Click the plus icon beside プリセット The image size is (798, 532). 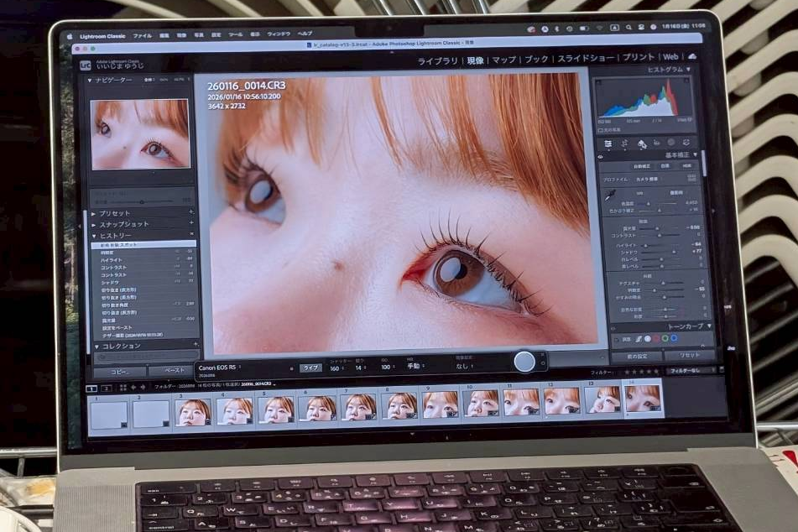192,213
